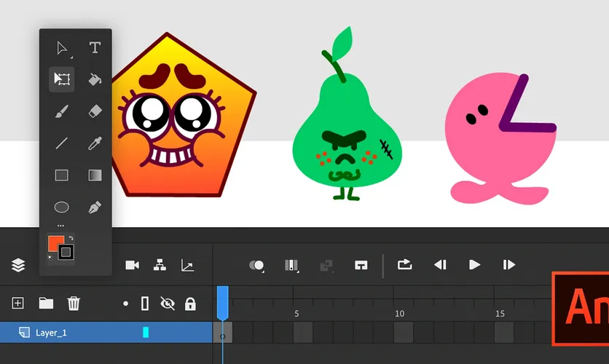This screenshot has height=364, width=609.
Task: Toggle show all layers as outlines
Action: click(x=145, y=303)
